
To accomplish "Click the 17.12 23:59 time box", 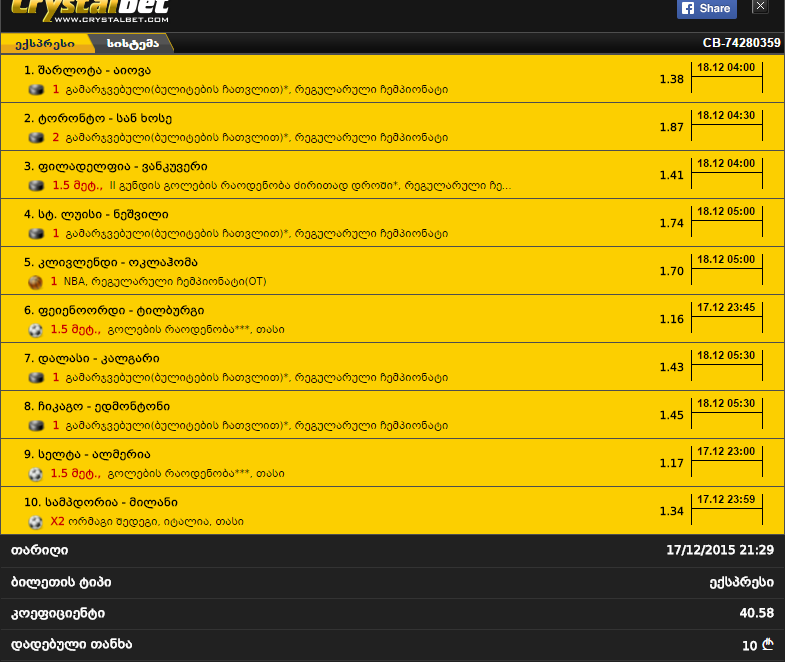I will 726,509.
